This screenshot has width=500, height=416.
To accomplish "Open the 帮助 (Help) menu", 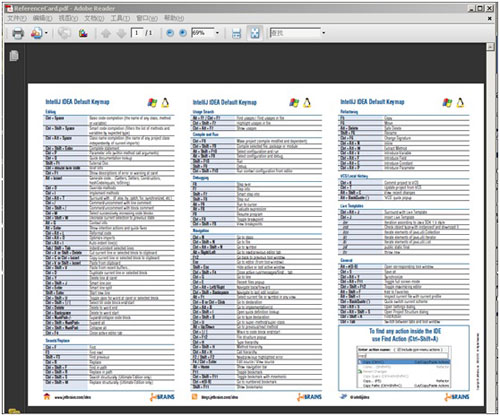I will (x=174, y=18).
